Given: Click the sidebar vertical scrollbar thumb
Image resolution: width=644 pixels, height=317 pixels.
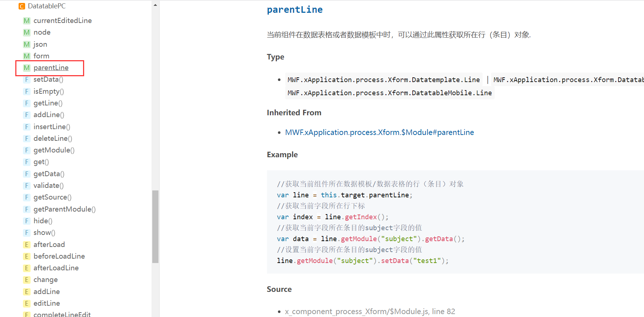Looking at the screenshot, I should pos(156,226).
